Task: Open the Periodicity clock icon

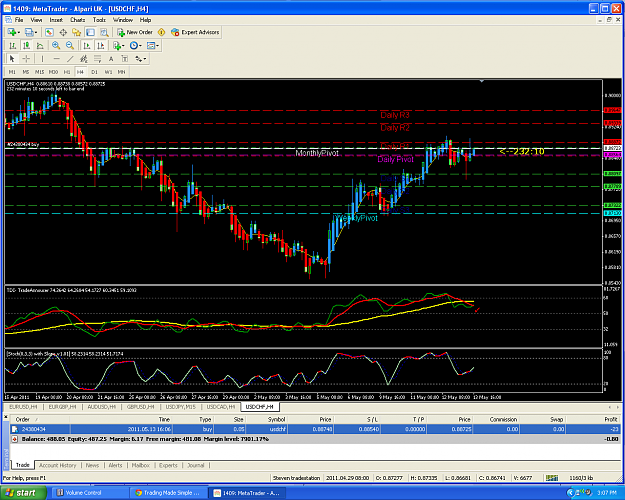Action: pos(135,45)
